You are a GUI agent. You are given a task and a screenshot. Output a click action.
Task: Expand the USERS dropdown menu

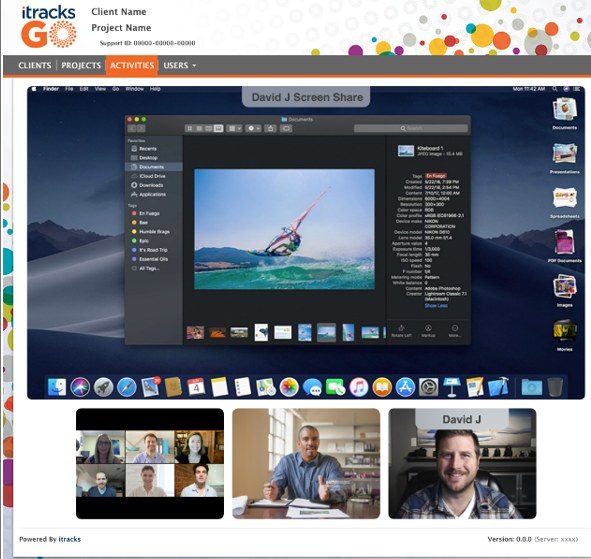[x=179, y=66]
